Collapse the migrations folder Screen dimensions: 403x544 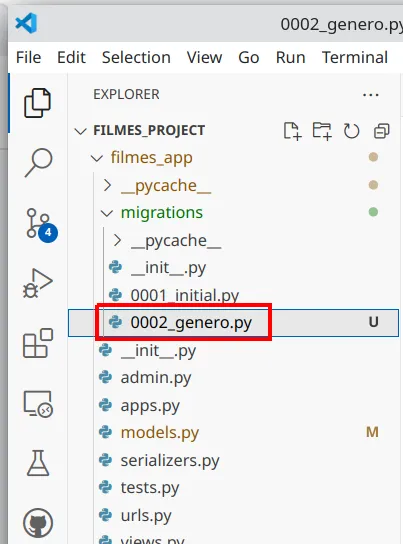[x=107, y=213]
